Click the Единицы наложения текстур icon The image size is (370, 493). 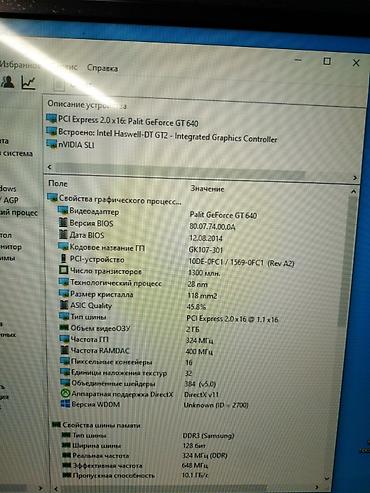(x=65, y=372)
